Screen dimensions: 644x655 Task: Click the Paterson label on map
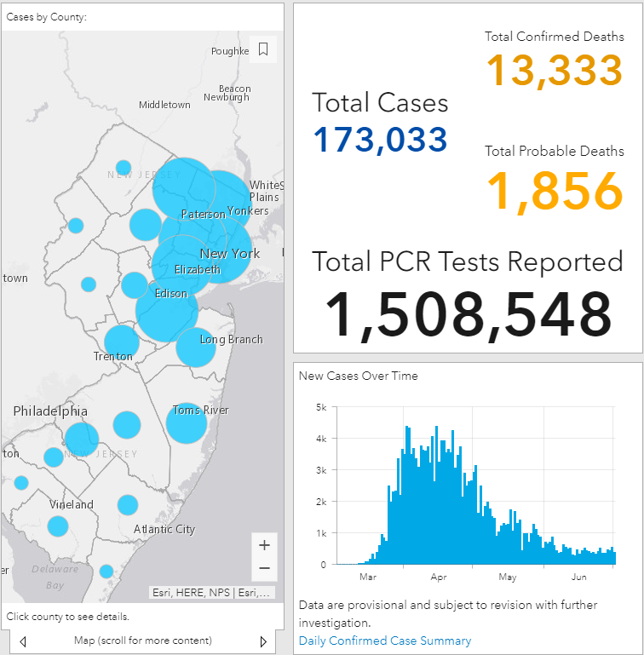point(204,215)
